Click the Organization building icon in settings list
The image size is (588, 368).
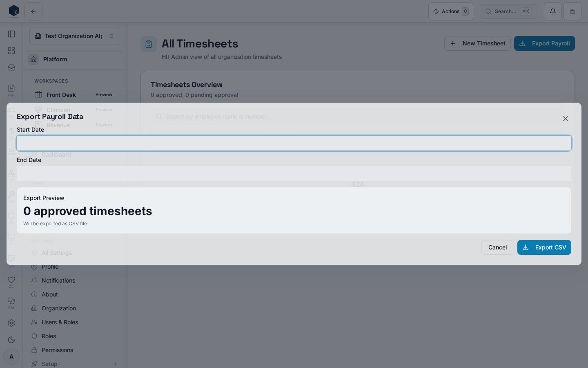point(34,308)
